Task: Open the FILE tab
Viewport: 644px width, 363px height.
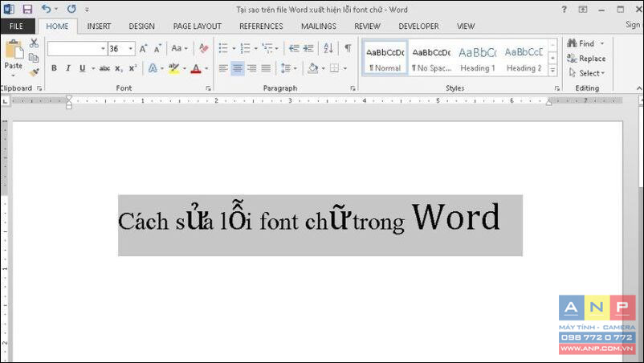Action: coord(16,27)
